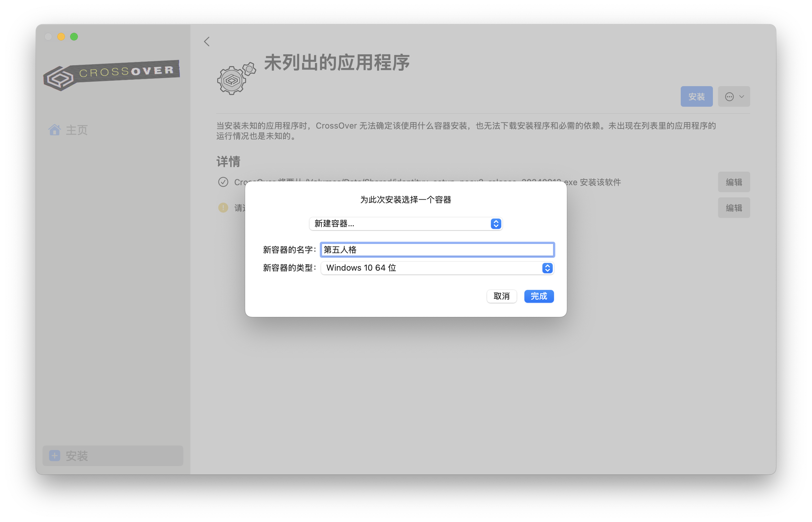Click the green zoom window button
Image resolution: width=812 pixels, height=522 pixels.
coord(74,37)
